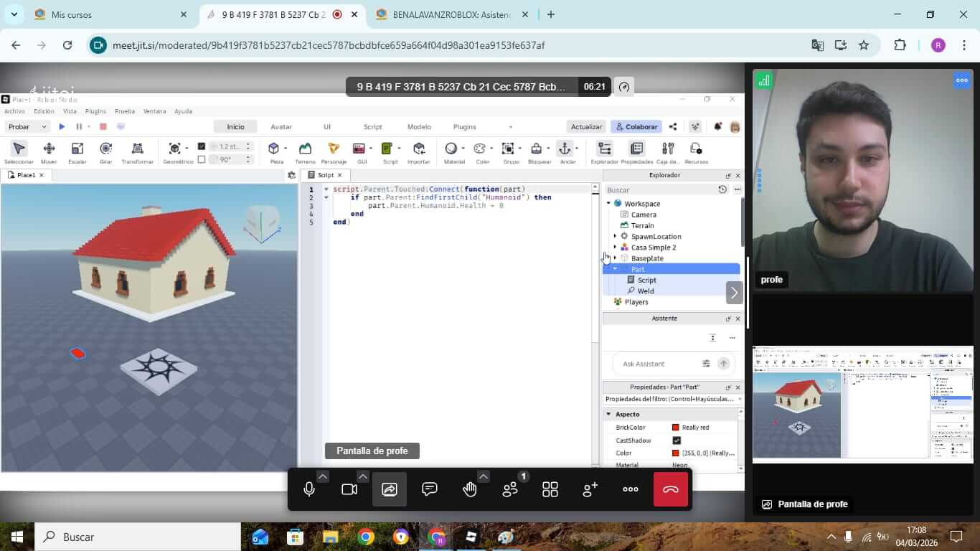Hang up the Jitsi call

coord(671,489)
